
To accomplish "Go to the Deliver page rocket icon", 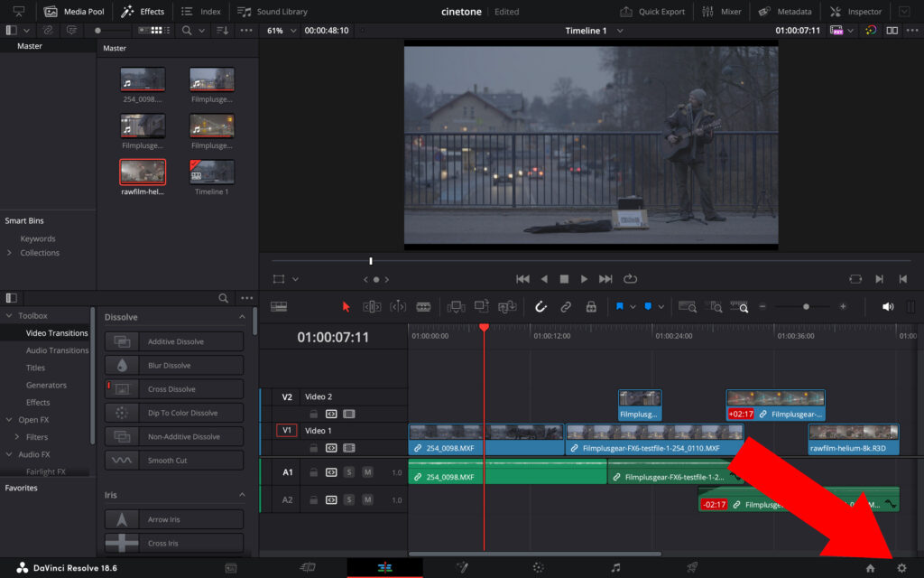I will [692, 568].
